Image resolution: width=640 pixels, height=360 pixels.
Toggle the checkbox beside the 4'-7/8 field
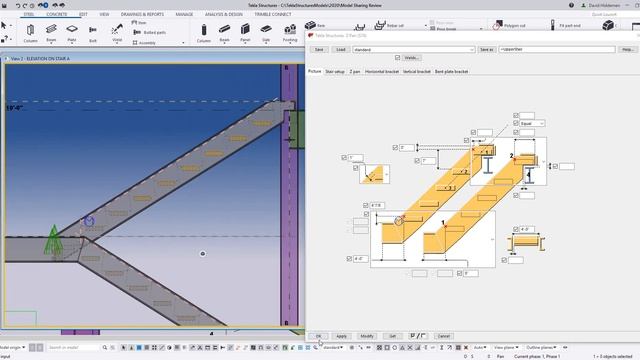tap(366, 205)
